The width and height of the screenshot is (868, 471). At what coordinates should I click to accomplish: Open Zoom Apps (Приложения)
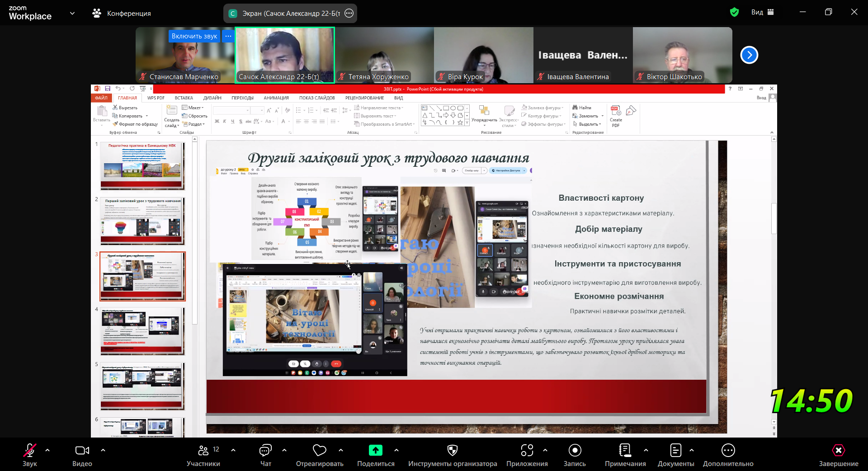point(527,455)
